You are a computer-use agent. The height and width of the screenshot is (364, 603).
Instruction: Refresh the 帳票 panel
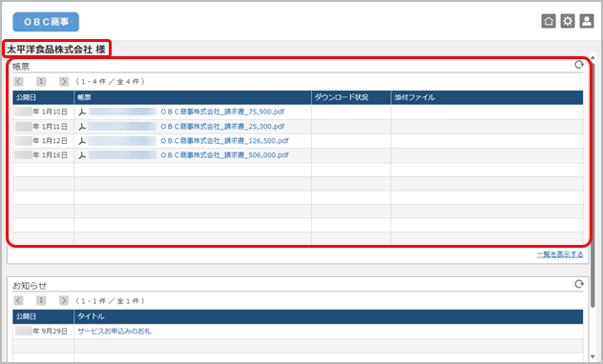(x=579, y=65)
